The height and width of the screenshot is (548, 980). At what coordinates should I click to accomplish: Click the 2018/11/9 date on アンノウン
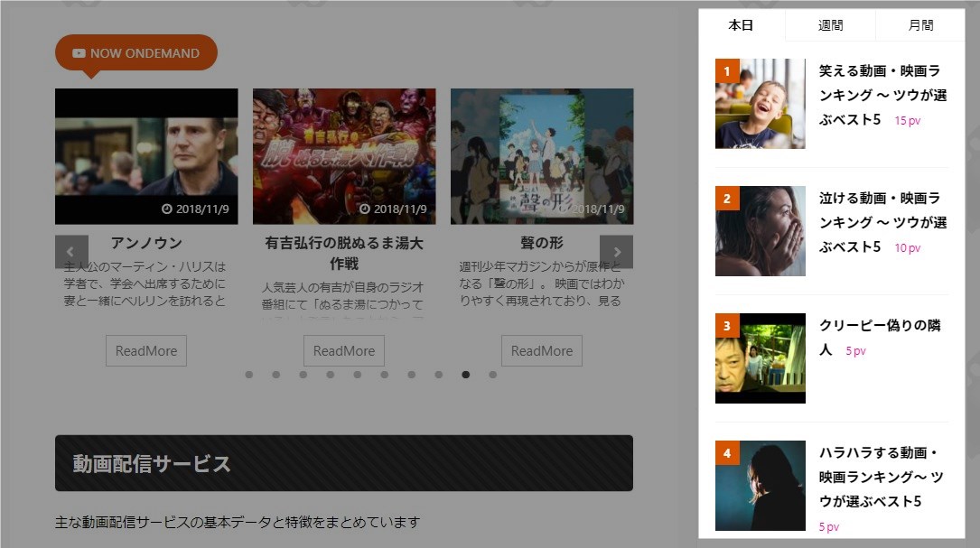coord(196,209)
